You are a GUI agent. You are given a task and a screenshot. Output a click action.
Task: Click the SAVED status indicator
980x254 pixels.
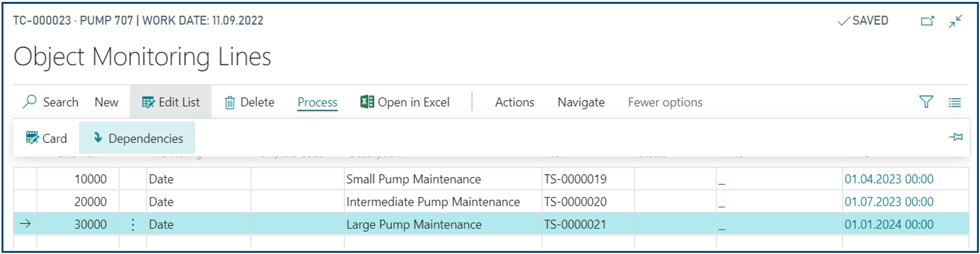coord(863,21)
